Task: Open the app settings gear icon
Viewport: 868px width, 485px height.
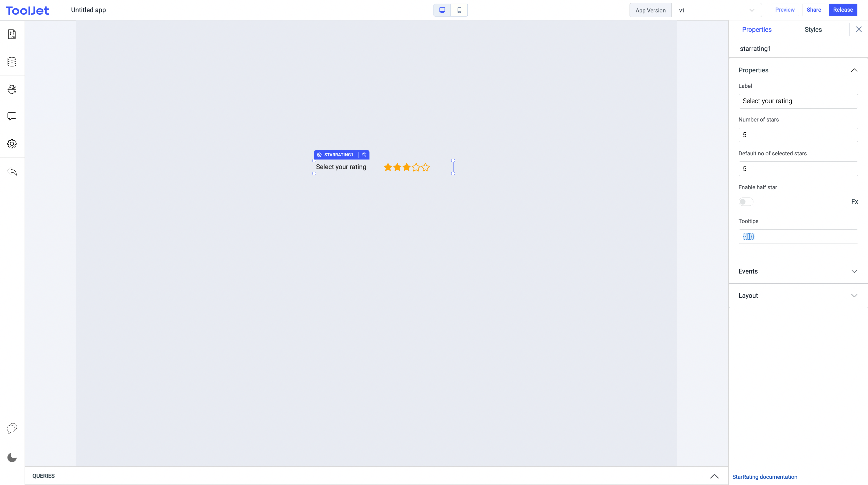Action: pyautogui.click(x=12, y=144)
